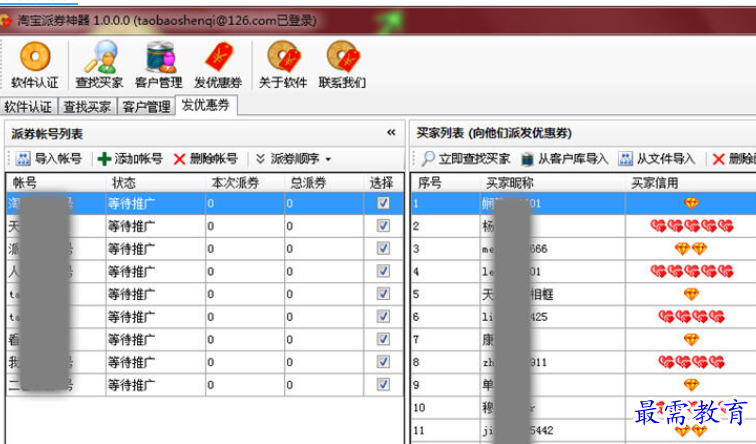The image size is (756, 444).
Task: Click credit hearts in buyer row 8
Action: point(692,362)
